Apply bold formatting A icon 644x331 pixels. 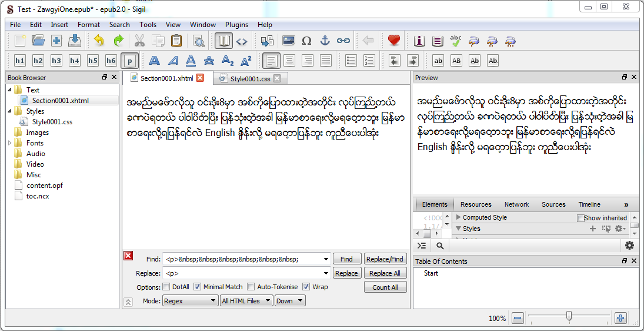(154, 61)
